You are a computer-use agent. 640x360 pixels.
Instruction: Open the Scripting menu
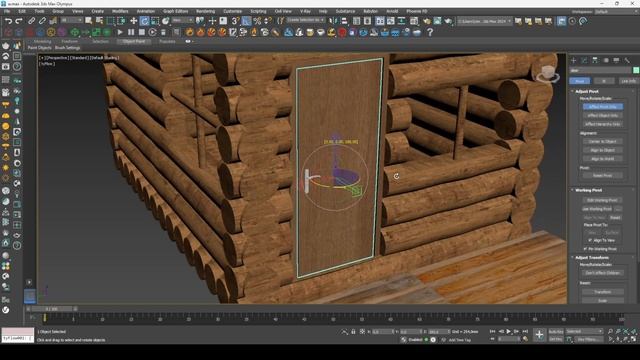click(x=258, y=11)
